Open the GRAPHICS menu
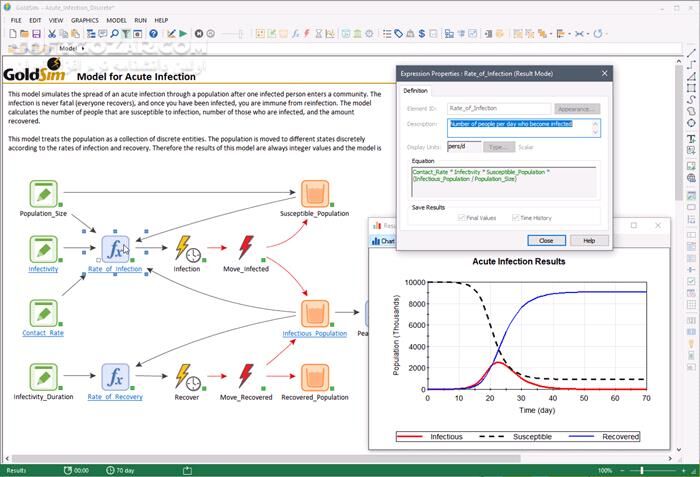The height and width of the screenshot is (477, 700). tap(84, 20)
